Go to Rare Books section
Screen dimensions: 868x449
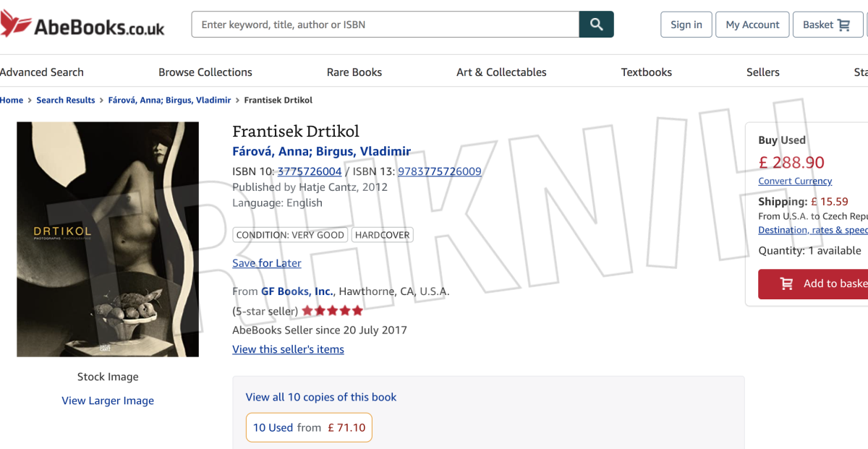pos(354,72)
